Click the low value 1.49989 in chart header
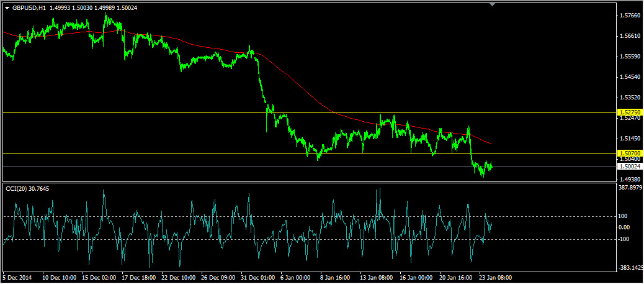644x284 pixels. pyautogui.click(x=104, y=8)
